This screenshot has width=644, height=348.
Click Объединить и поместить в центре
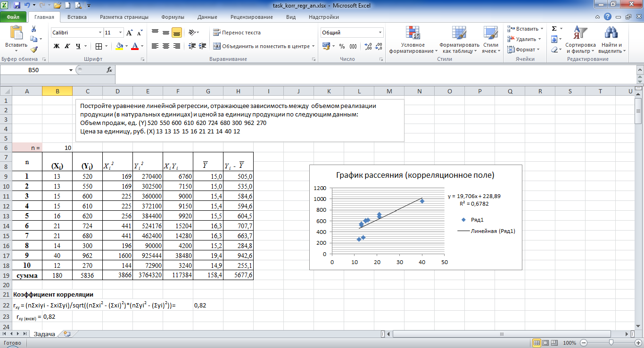pyautogui.click(x=262, y=46)
